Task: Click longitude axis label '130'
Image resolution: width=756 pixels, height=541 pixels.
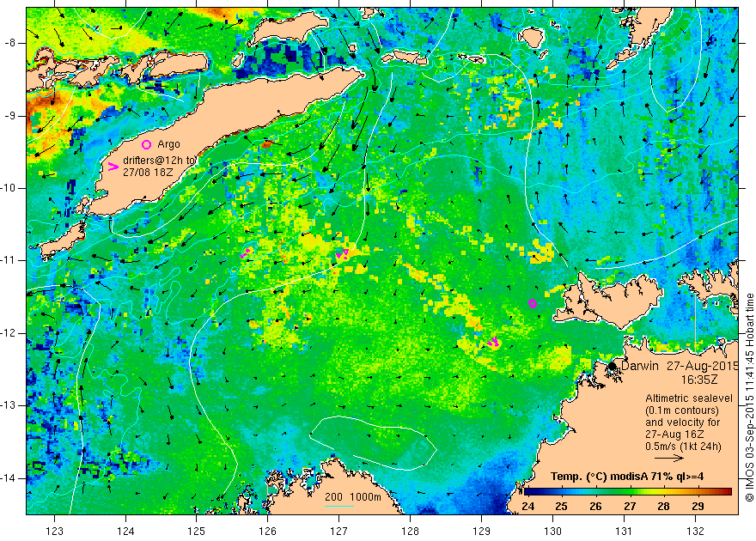Action: (x=552, y=531)
